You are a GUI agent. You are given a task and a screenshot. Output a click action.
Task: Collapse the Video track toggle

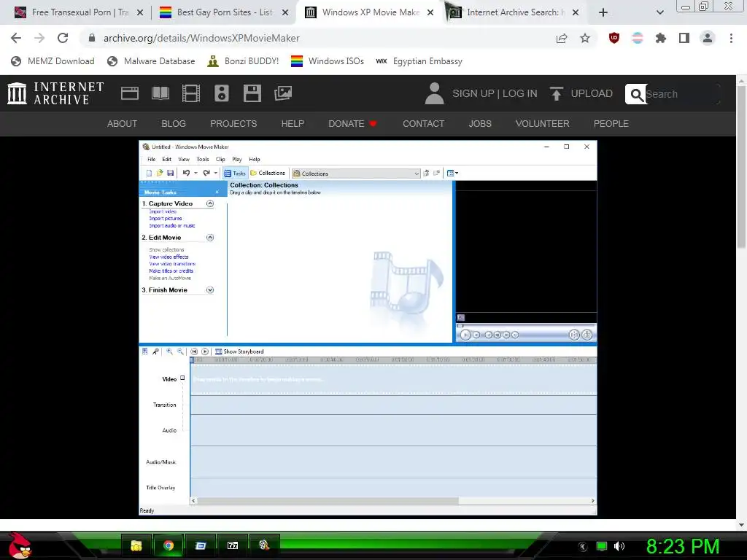coord(182,378)
